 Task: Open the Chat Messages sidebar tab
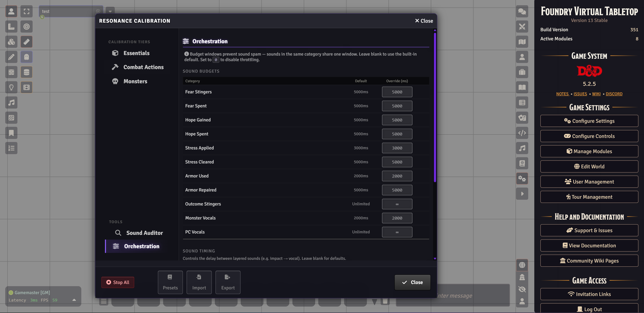(522, 11)
